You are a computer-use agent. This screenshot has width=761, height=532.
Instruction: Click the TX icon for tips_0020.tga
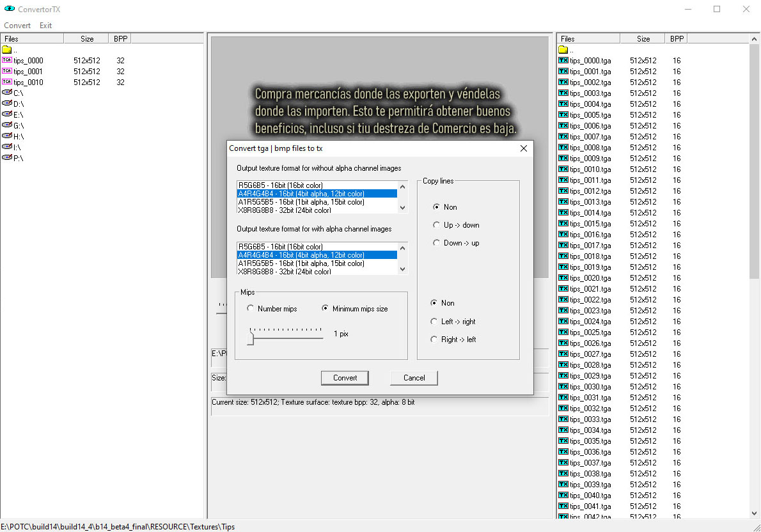click(563, 278)
